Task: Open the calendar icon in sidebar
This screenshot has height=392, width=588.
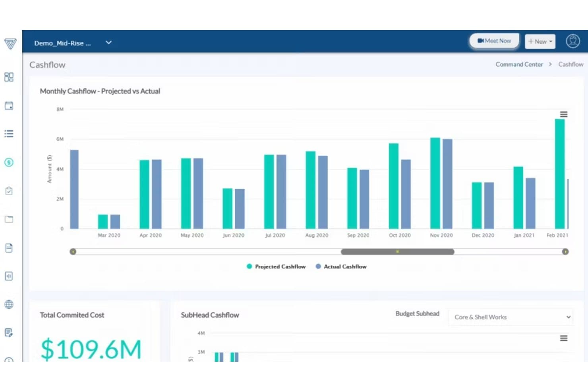Action: (9, 106)
